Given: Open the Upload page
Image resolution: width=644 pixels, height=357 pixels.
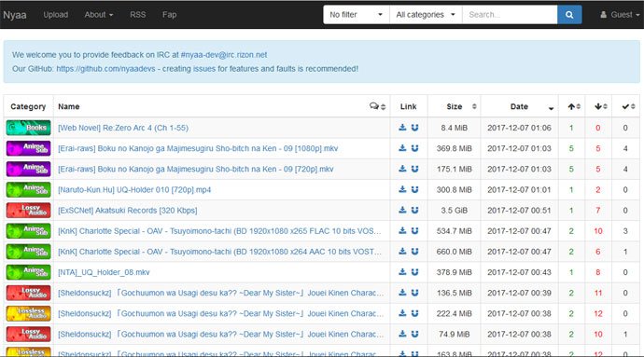Looking at the screenshot, I should point(56,15).
